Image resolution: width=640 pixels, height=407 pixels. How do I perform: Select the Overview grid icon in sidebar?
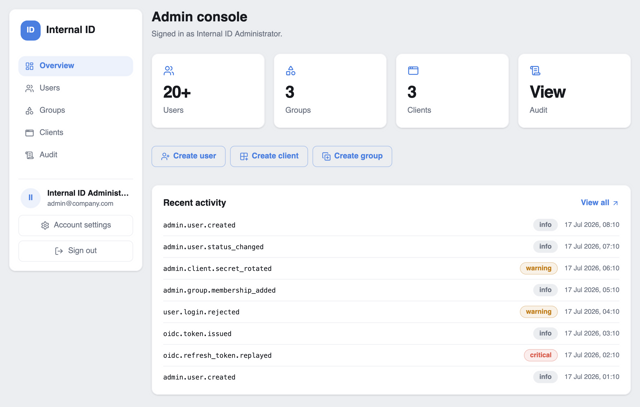pos(29,66)
